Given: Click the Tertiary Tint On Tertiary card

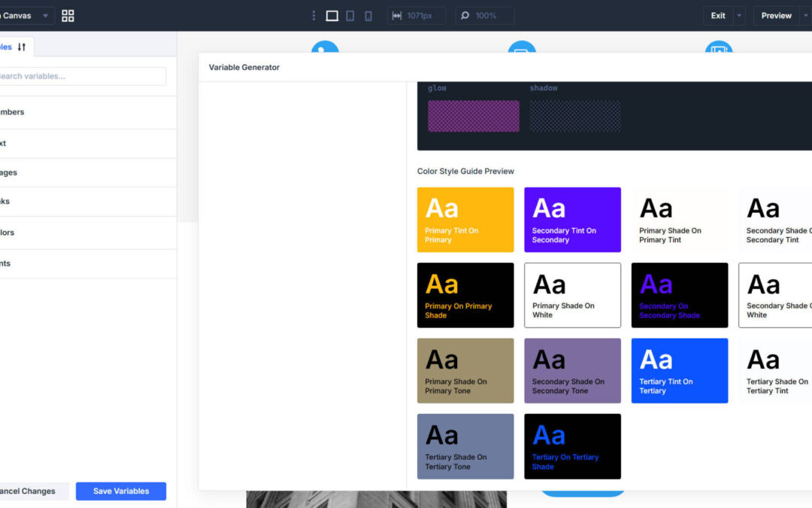Looking at the screenshot, I should pyautogui.click(x=680, y=370).
